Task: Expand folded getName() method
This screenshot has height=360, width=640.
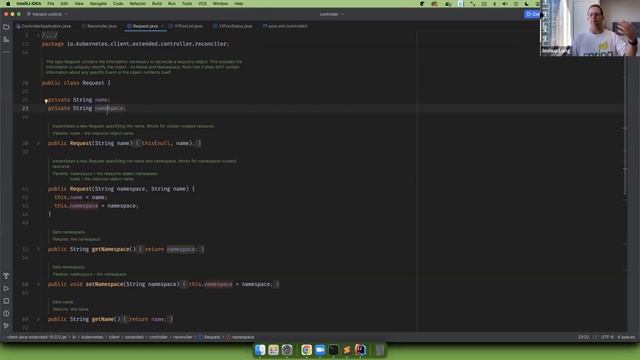Action: (x=38, y=319)
